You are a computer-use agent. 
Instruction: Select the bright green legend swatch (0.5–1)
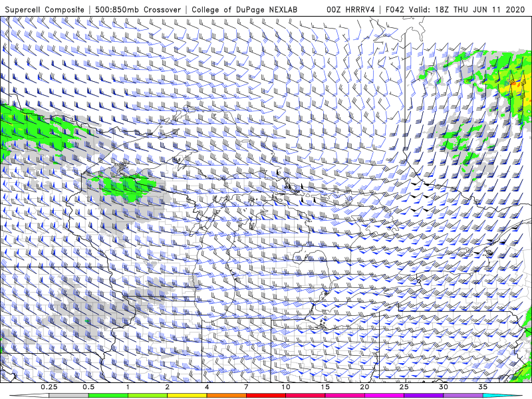[x=108, y=396]
